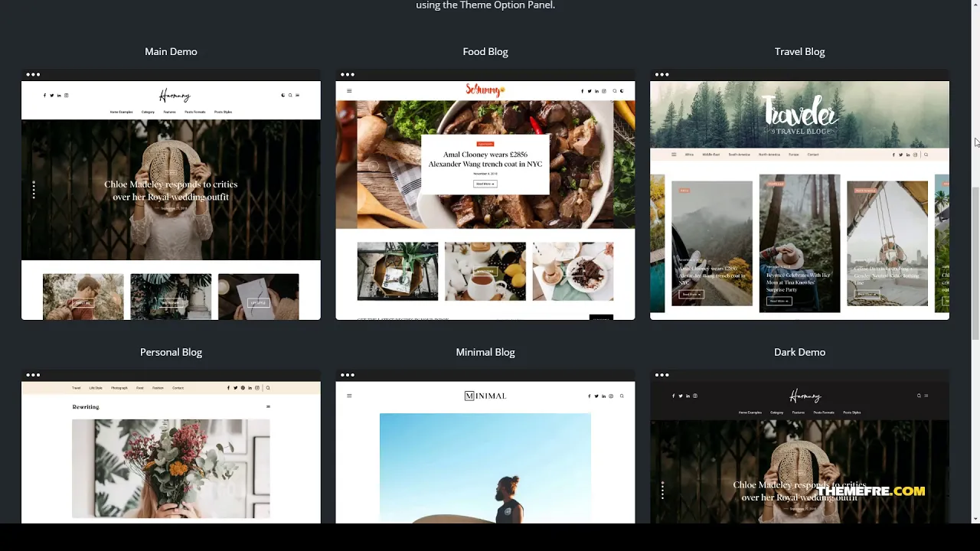Click Twitter icon in Food Blog header
This screenshot has width=980, height=551.
(x=590, y=91)
